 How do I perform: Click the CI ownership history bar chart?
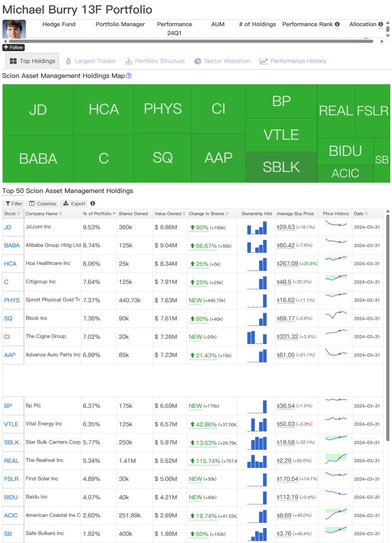(257, 337)
